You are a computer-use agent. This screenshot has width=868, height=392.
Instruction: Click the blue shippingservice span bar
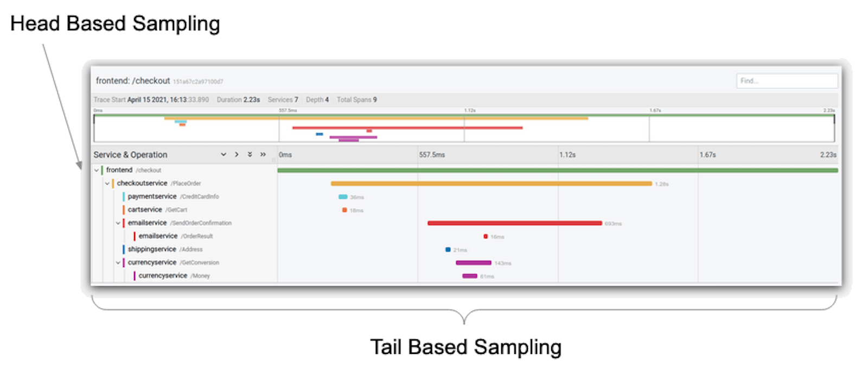pos(448,250)
